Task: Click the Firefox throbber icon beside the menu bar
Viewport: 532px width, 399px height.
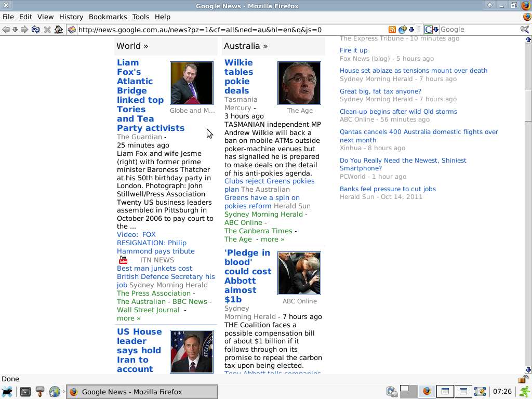Action: [x=527, y=17]
